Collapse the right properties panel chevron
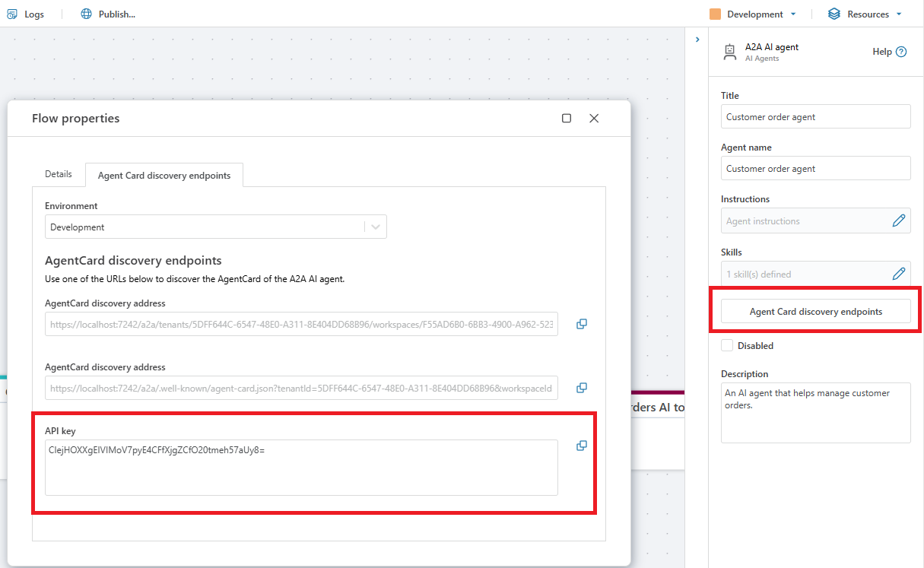Viewport: 924px width, 568px height. 697,40
